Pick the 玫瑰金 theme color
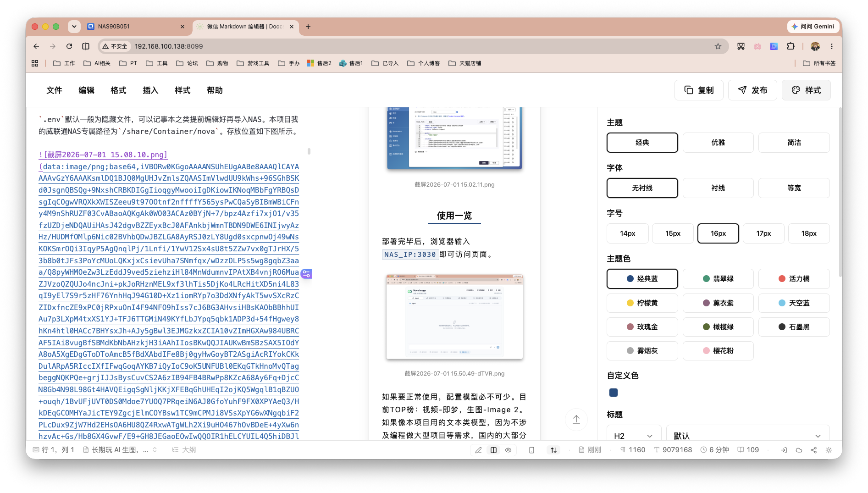 pos(642,327)
